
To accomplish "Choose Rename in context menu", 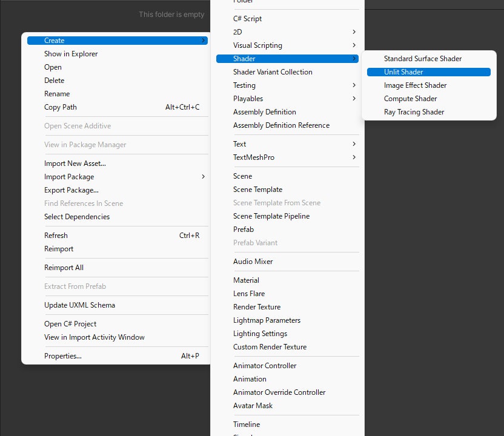I will tap(118, 94).
